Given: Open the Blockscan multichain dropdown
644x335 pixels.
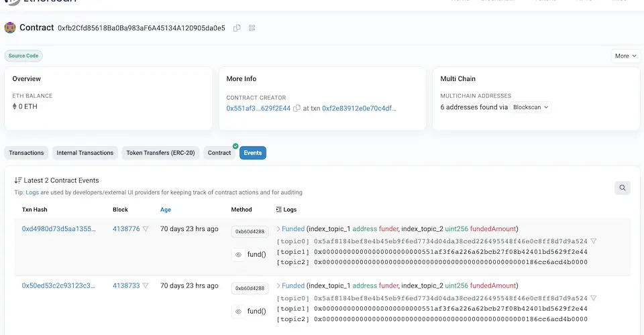Looking at the screenshot, I should 530,107.
